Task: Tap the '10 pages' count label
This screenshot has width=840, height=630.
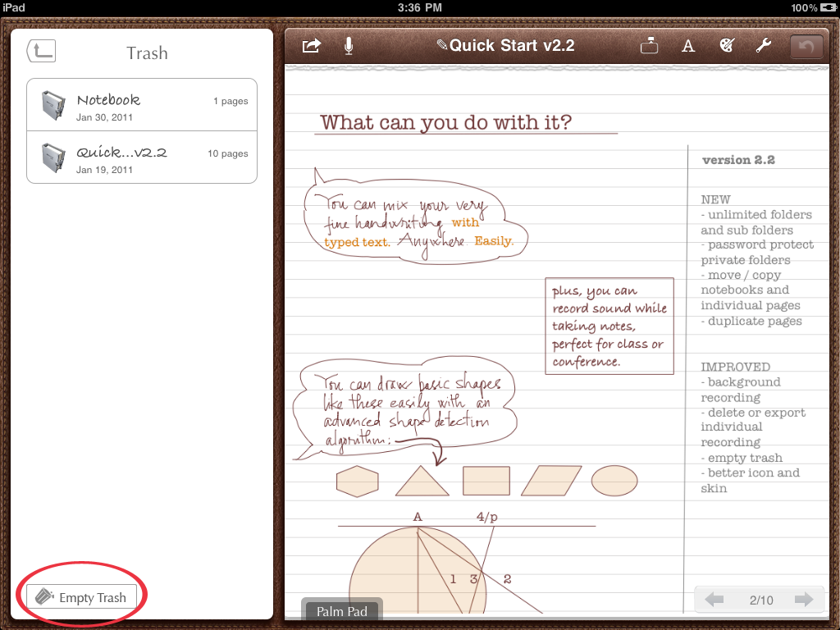Action: click(x=228, y=153)
